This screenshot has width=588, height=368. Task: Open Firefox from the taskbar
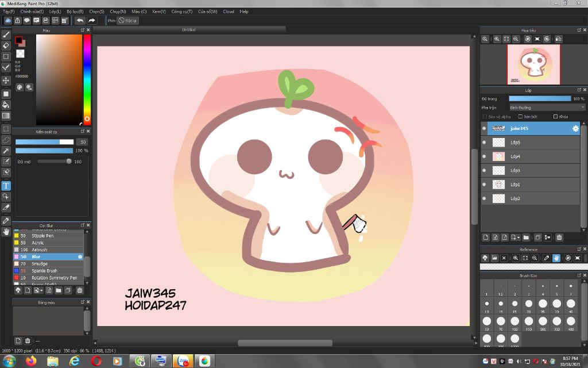(x=31, y=361)
